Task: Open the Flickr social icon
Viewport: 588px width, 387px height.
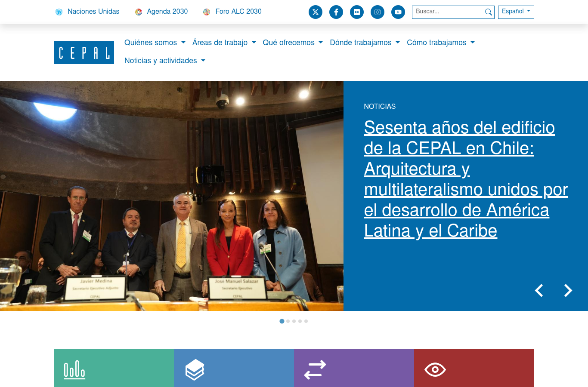Action: click(357, 12)
